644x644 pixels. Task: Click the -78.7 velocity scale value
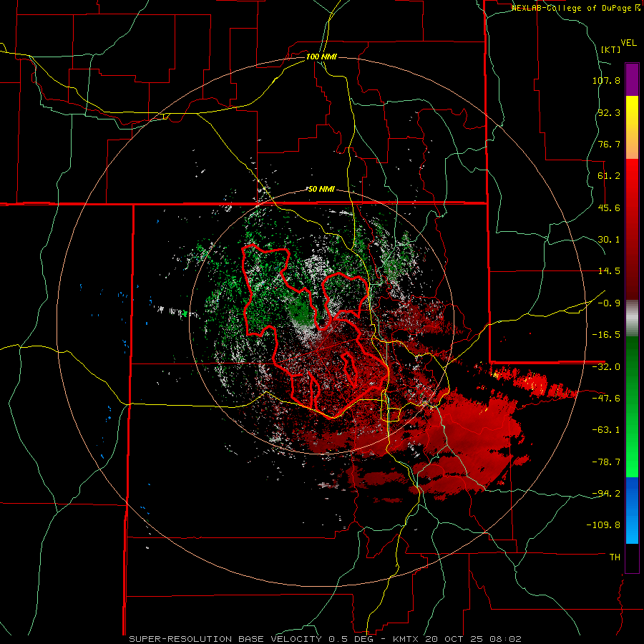pyautogui.click(x=606, y=462)
